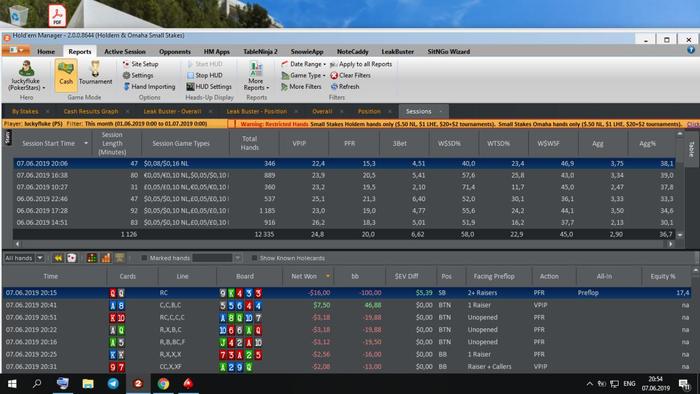
Task: Open the HM Apps tab
Action: (217, 52)
